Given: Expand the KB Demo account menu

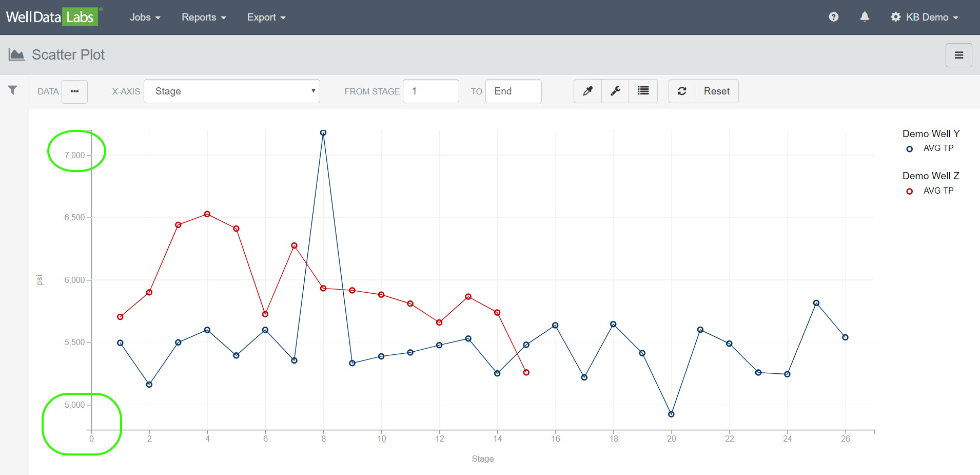Looking at the screenshot, I should [925, 17].
